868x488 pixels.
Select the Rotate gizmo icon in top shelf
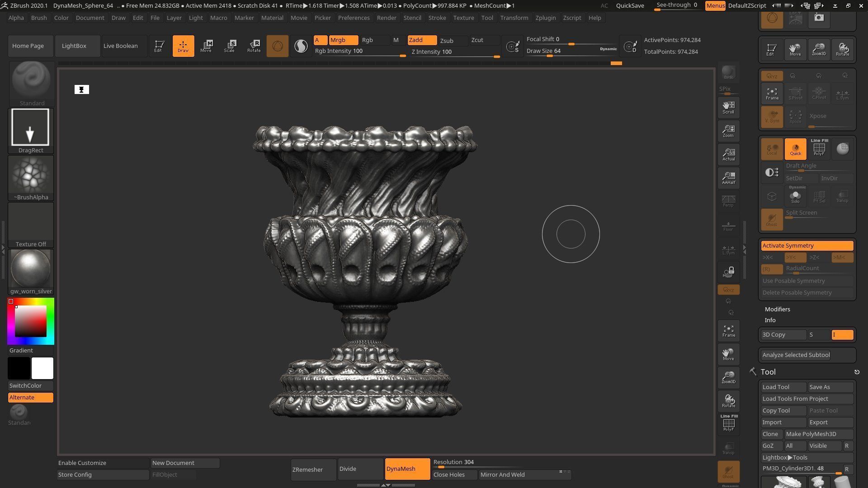coord(254,46)
